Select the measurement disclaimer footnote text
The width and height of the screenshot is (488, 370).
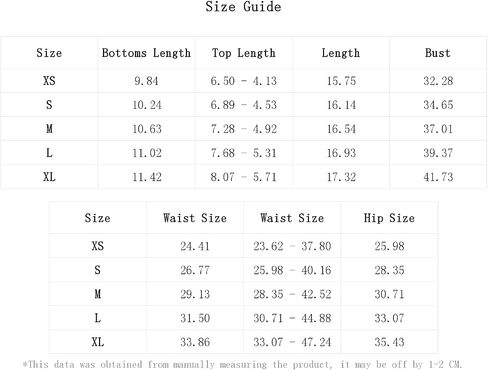click(x=242, y=364)
